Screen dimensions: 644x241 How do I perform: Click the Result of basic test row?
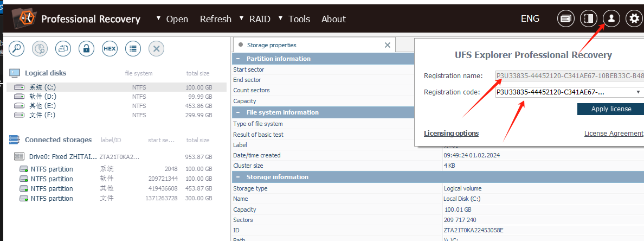click(x=324, y=135)
